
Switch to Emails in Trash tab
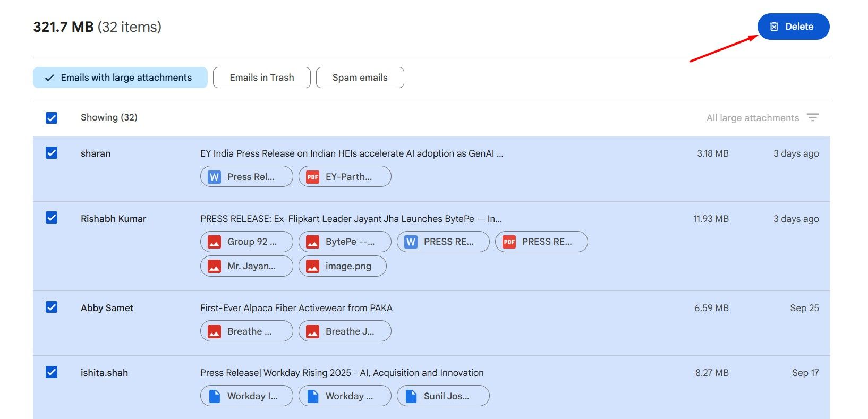[262, 78]
